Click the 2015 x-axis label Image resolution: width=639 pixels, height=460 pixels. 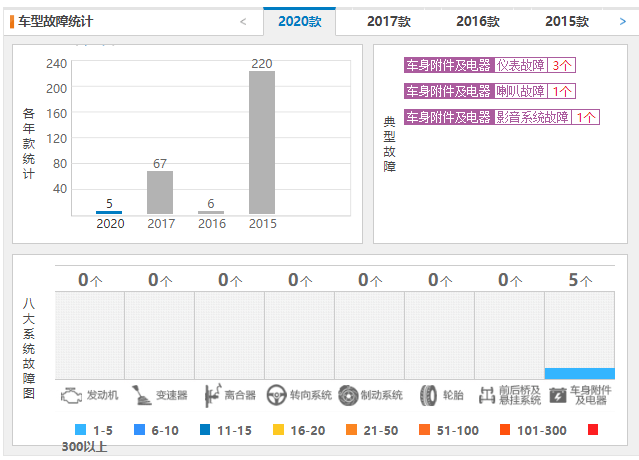tap(263, 224)
